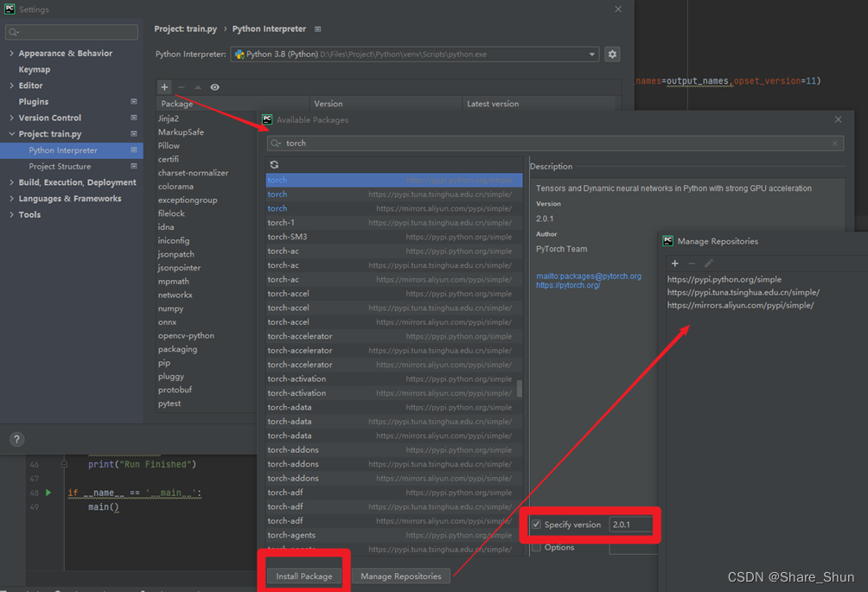868x592 pixels.
Task: Expand Appearance & Behavior settings node
Action: pyautogui.click(x=11, y=53)
